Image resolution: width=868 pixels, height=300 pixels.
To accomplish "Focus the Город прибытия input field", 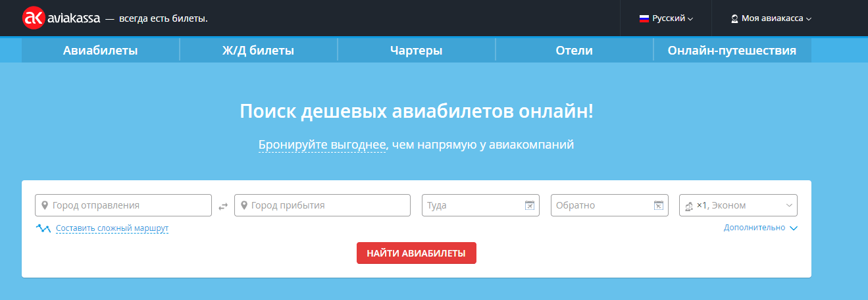I will (x=322, y=205).
